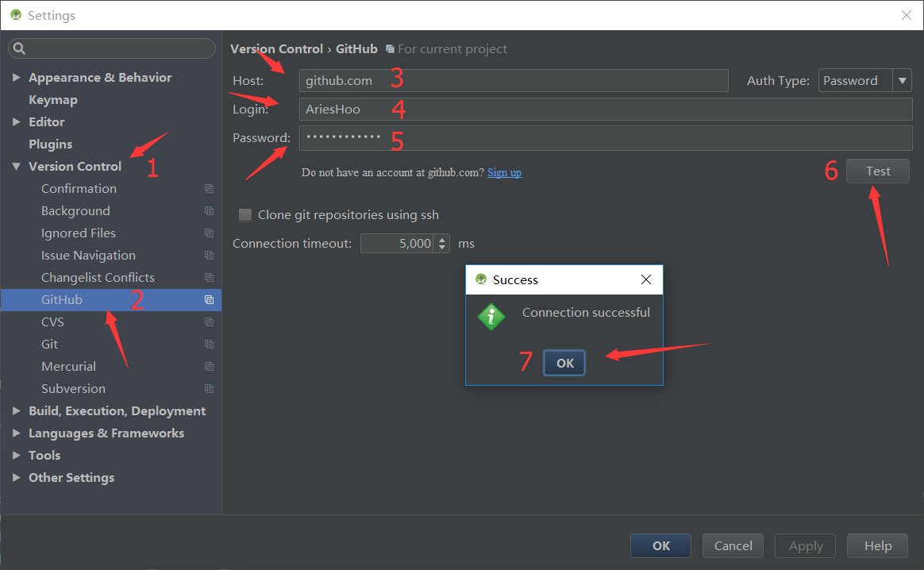The width and height of the screenshot is (924, 570).
Task: Collapse the Version Control section
Action: (17, 166)
